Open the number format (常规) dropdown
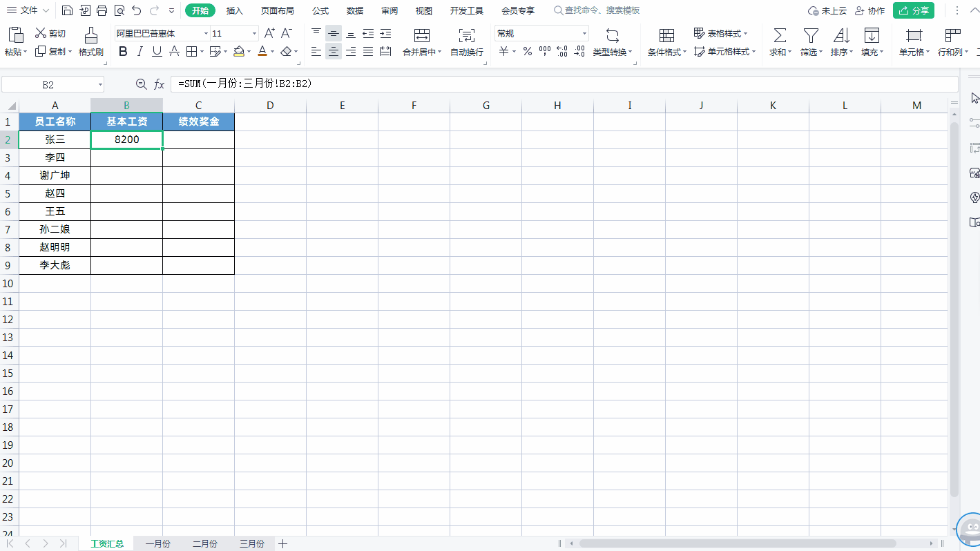The image size is (980, 551). click(x=584, y=34)
